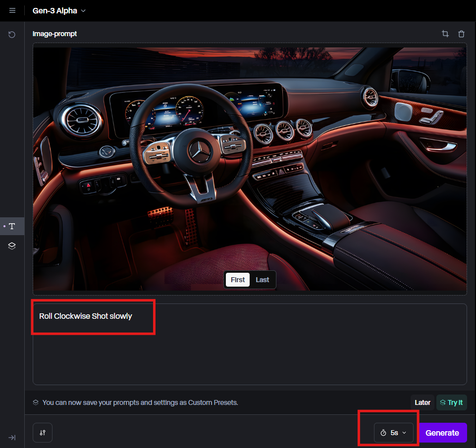Open the 5s duration dropdown
Viewport: 476px width, 448px height.
coord(394,433)
